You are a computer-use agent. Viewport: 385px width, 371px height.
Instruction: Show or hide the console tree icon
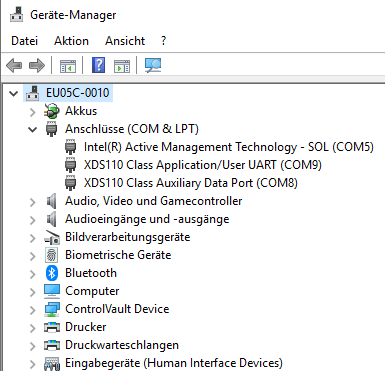coord(68,66)
